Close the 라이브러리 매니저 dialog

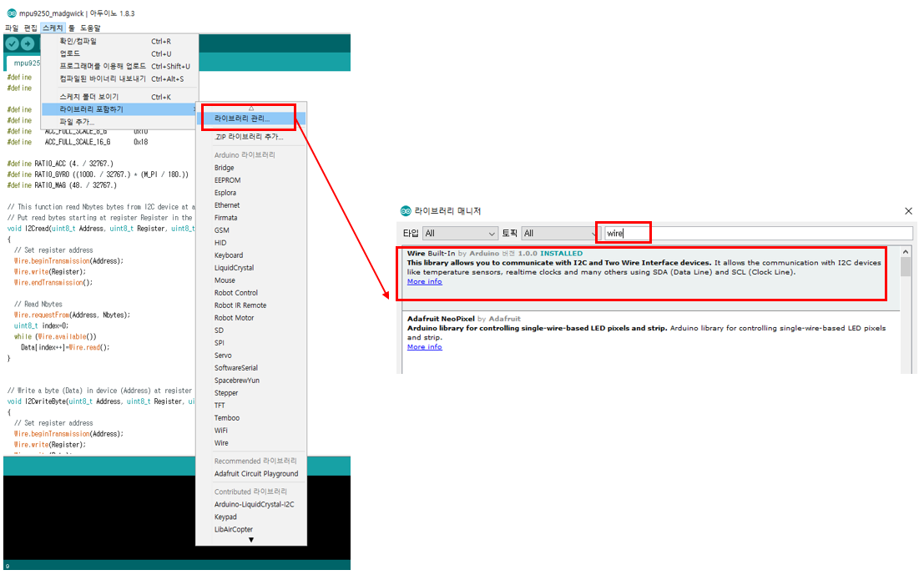point(908,211)
